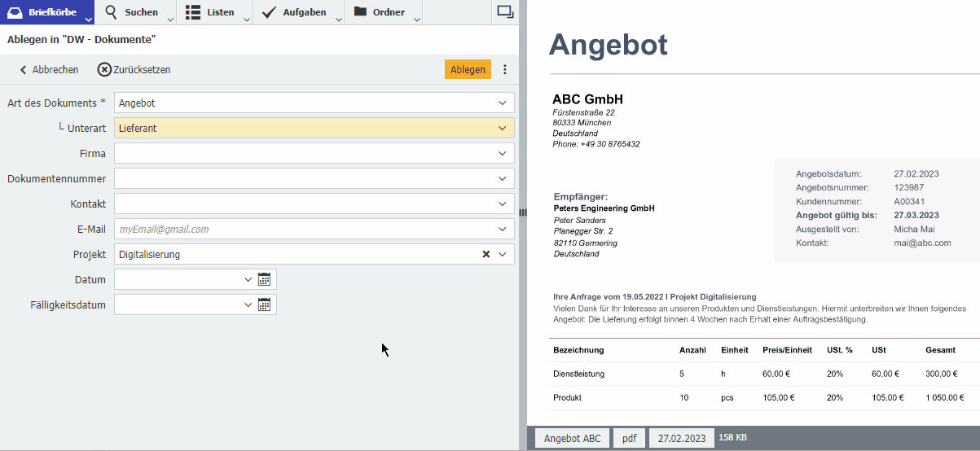This screenshot has height=451, width=980.
Task: Click the window layout icon in top bar
Action: tap(505, 11)
